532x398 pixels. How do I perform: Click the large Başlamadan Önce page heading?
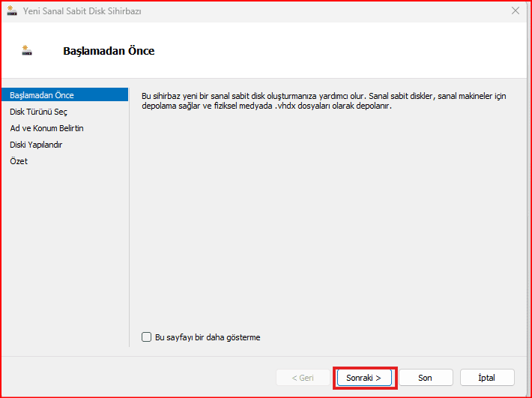click(109, 52)
